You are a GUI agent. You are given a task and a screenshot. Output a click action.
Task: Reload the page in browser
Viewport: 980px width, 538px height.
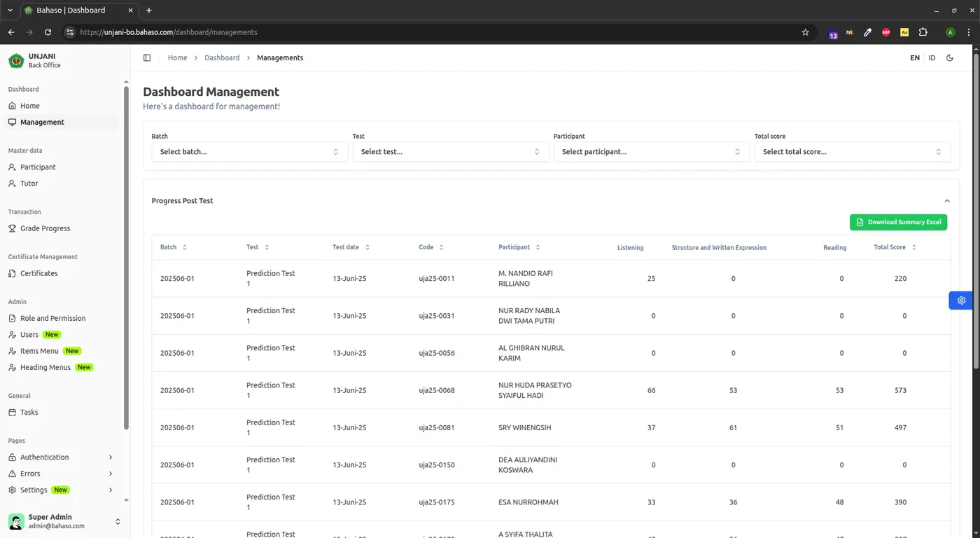[x=48, y=32]
